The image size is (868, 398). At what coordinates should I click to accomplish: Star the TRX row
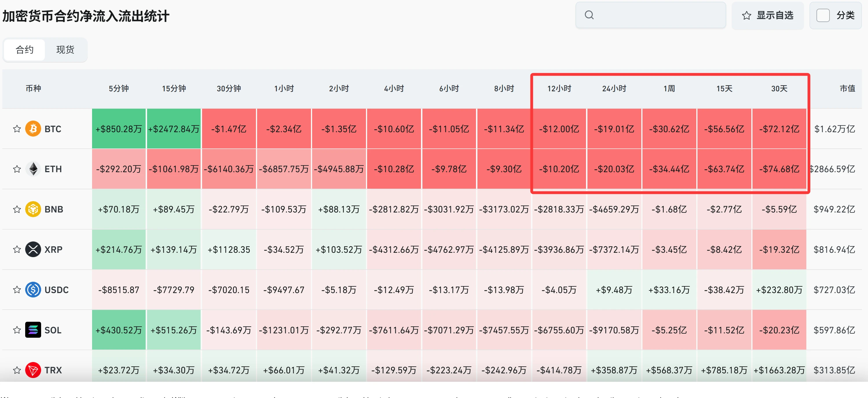pyautogui.click(x=17, y=370)
